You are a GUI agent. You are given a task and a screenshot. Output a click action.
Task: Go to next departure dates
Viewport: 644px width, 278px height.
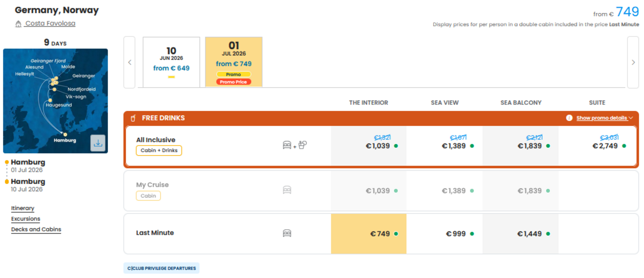point(633,62)
